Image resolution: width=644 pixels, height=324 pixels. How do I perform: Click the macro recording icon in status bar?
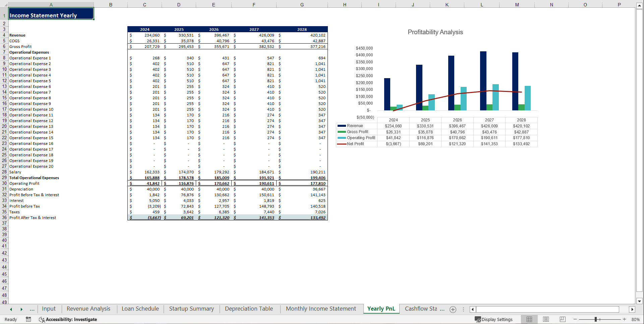[x=28, y=319]
